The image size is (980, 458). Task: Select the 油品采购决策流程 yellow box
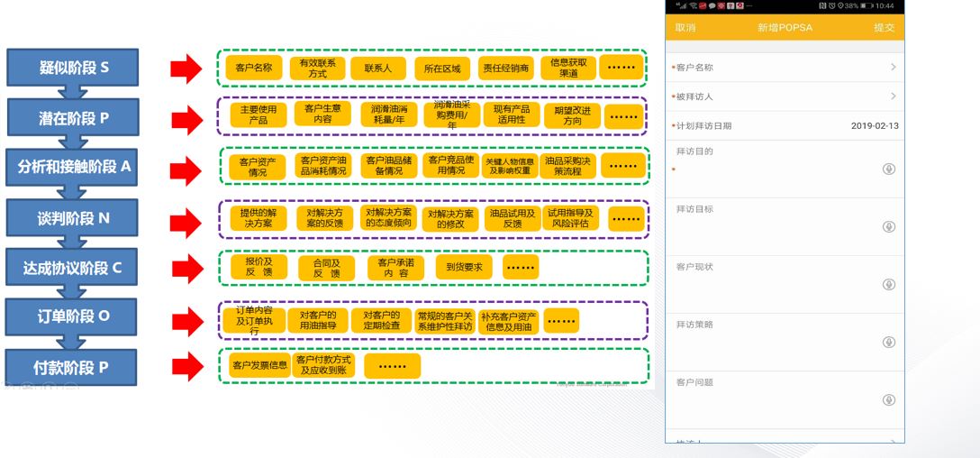pyautogui.click(x=567, y=167)
